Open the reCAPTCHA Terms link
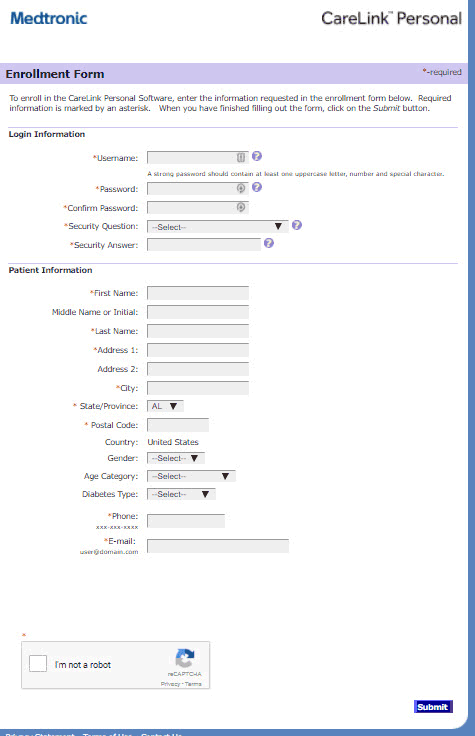Screen dimensions: 475x736 pos(193,684)
